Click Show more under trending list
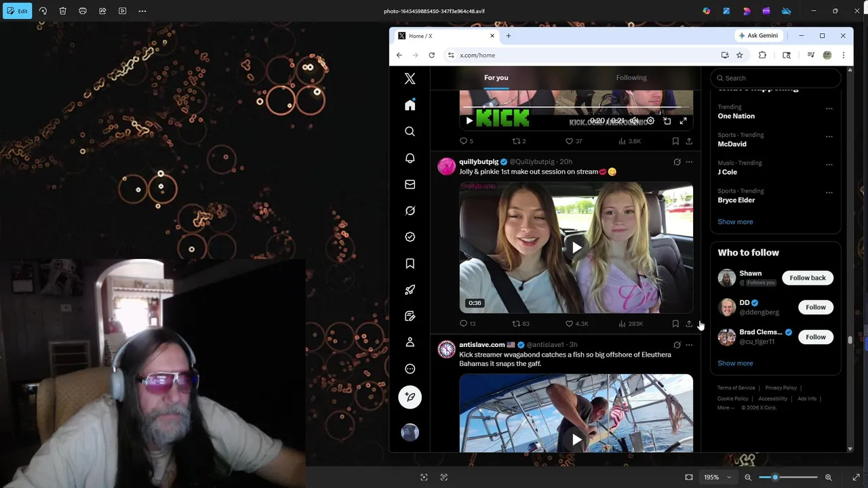The image size is (868, 488). (x=735, y=222)
